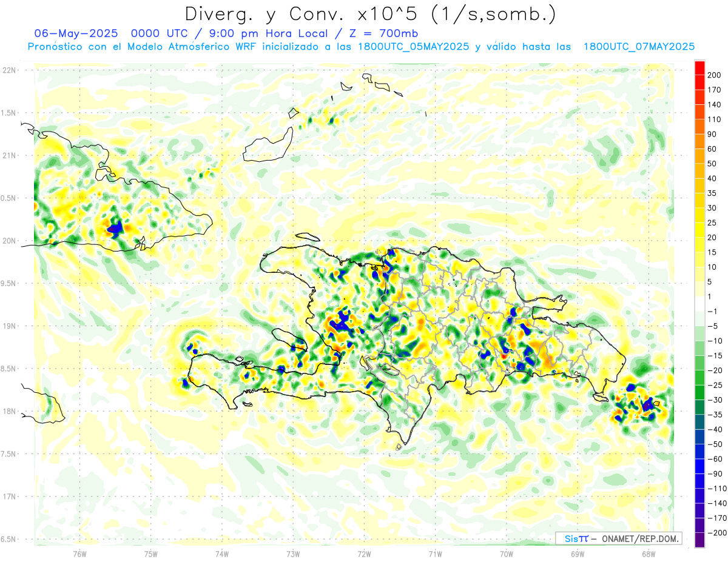Viewport: 728px width, 562px height.
Task: Click the positive '90' color bar value
Action: coord(712,134)
